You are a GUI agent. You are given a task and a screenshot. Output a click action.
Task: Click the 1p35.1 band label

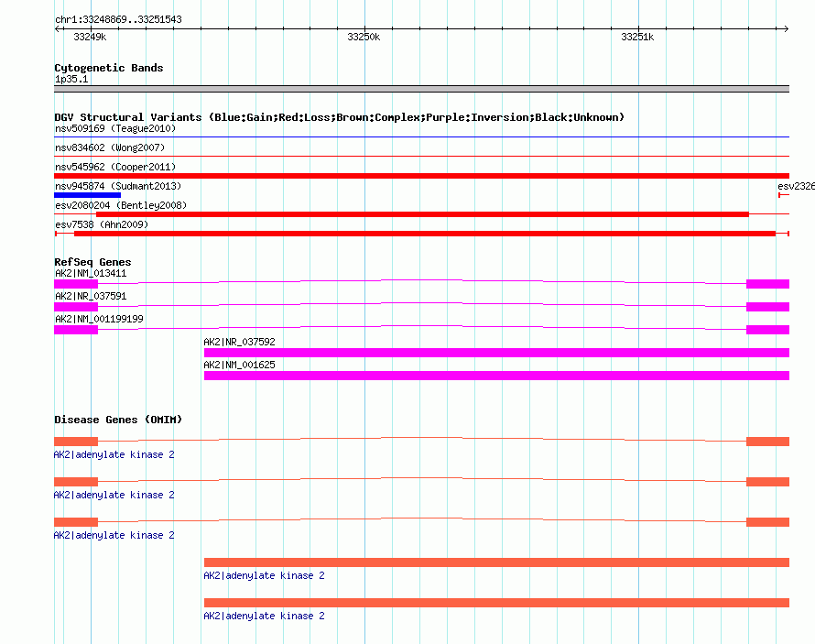pos(71,79)
